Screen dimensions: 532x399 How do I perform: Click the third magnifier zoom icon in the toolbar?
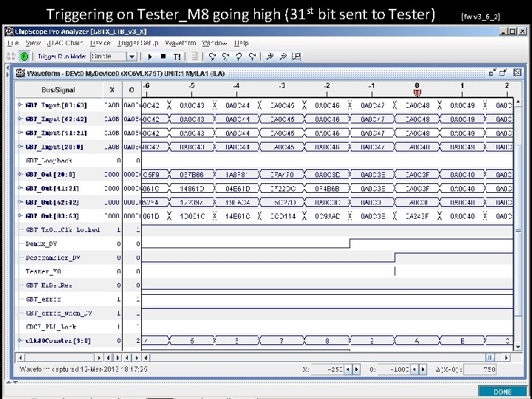239,56
